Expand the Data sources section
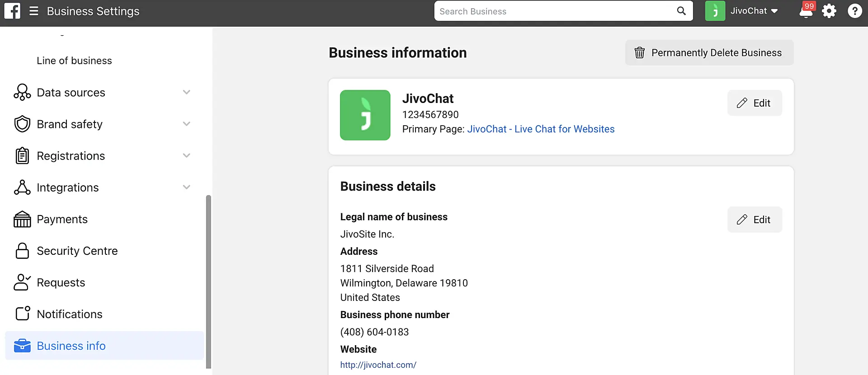868x375 pixels. click(186, 93)
